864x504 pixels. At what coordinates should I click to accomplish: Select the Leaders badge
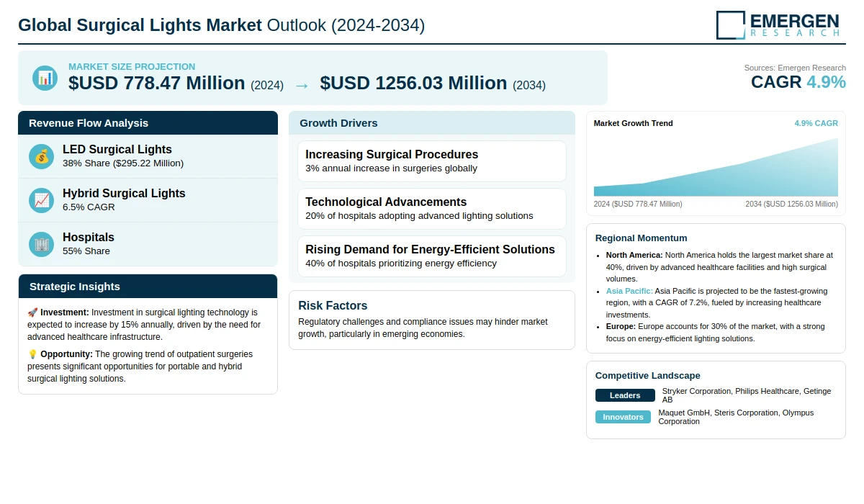click(x=625, y=395)
